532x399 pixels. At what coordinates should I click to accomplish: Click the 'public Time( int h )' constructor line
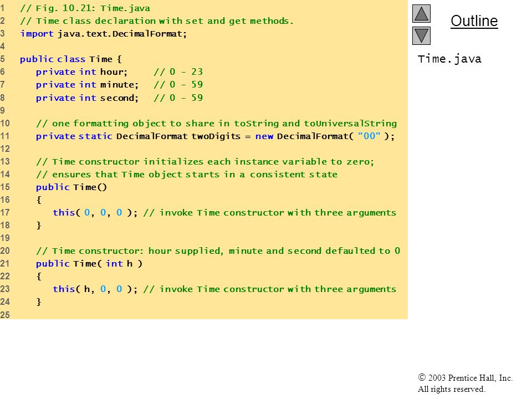pyautogui.click(x=89, y=264)
